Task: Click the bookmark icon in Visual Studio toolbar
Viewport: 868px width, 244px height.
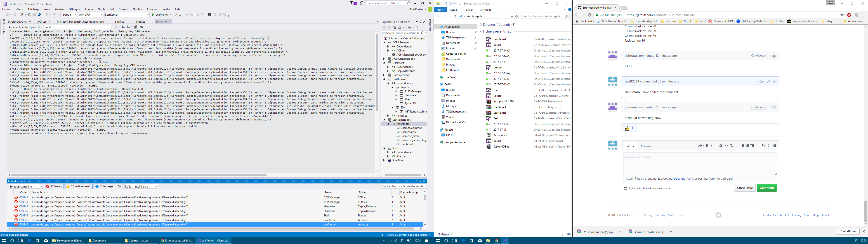Action: pyautogui.click(x=209, y=14)
